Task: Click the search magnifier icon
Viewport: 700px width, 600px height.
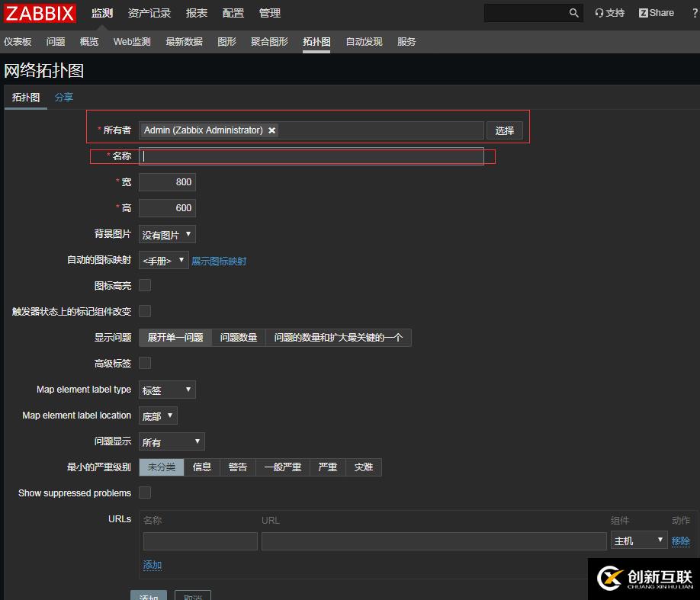Action: click(x=573, y=13)
